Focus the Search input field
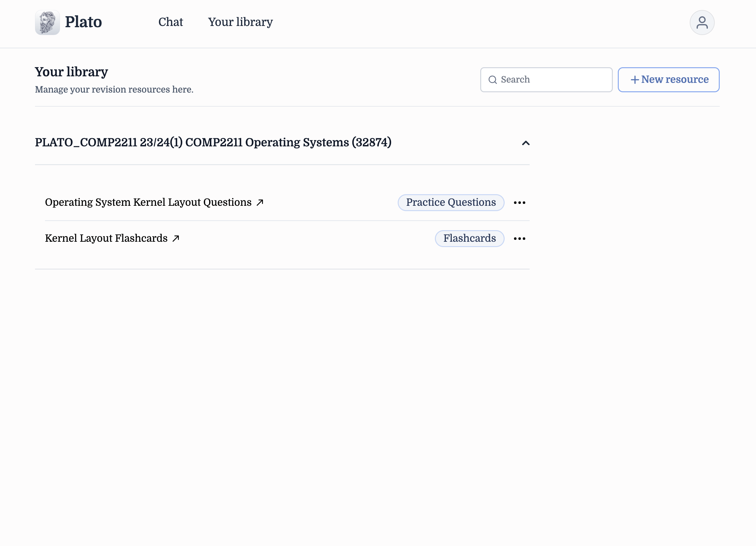The image size is (756, 546). (x=553, y=80)
